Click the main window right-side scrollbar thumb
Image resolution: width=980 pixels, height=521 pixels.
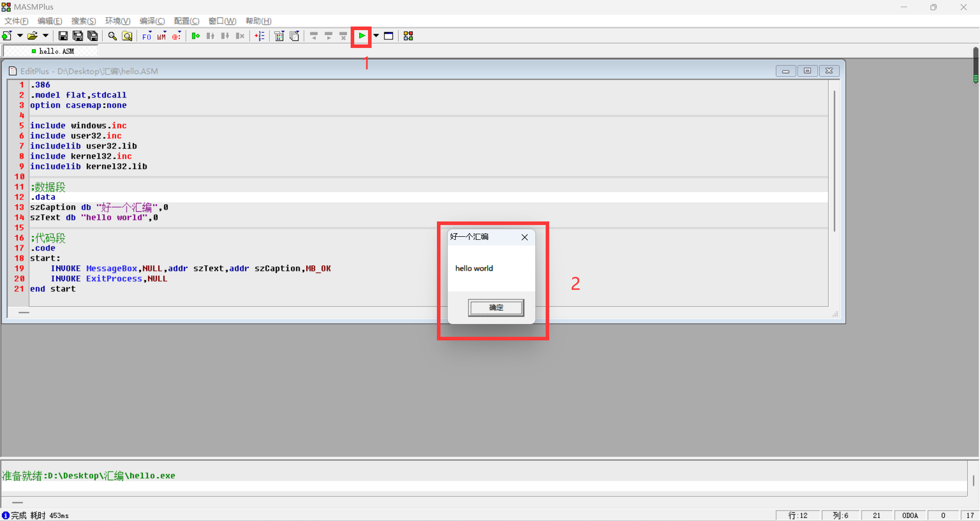click(x=975, y=65)
